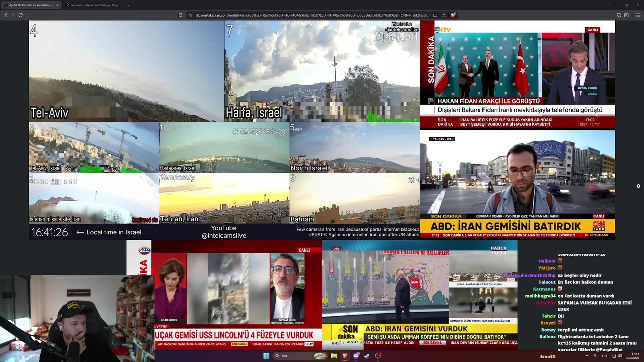The width and height of the screenshot is (644, 362).
Task: Click the "Local time in Israel" label
Action: (x=114, y=232)
